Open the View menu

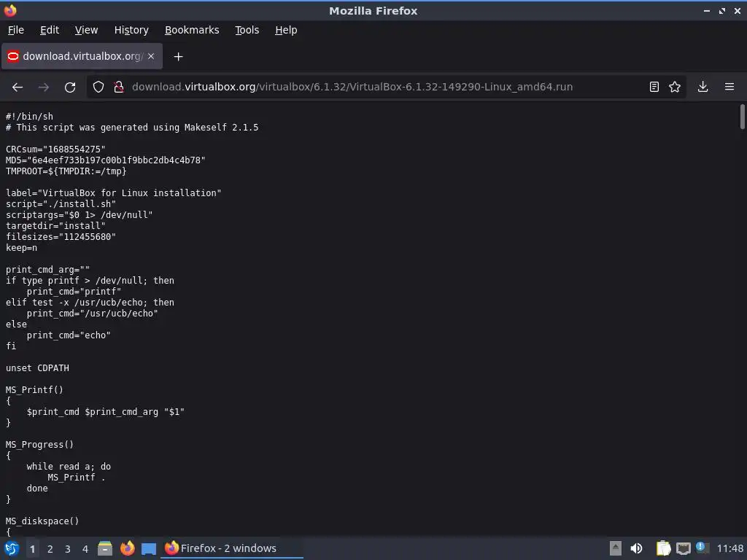[86, 30]
